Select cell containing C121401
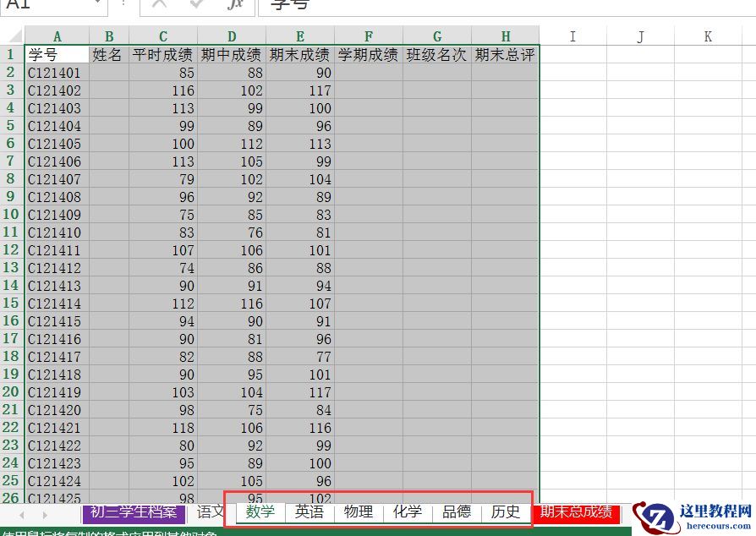 click(x=57, y=73)
